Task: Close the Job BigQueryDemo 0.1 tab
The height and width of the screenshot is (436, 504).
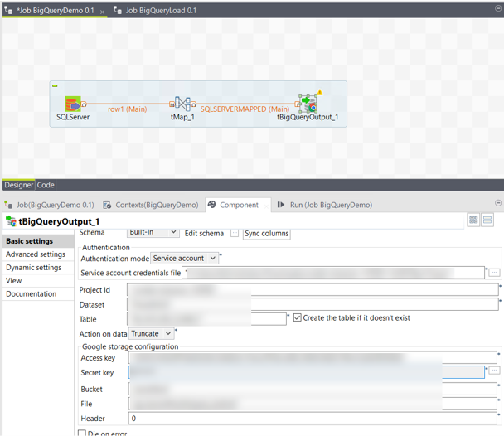Action: click(x=102, y=12)
